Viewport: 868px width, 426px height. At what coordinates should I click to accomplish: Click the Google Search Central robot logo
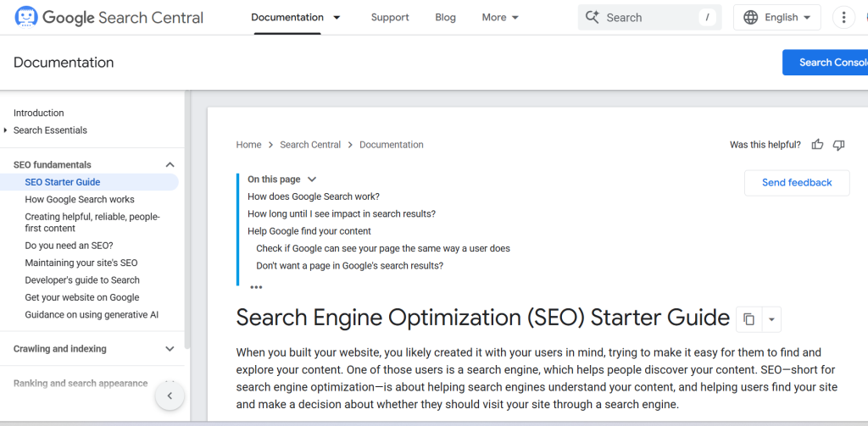coord(26,17)
